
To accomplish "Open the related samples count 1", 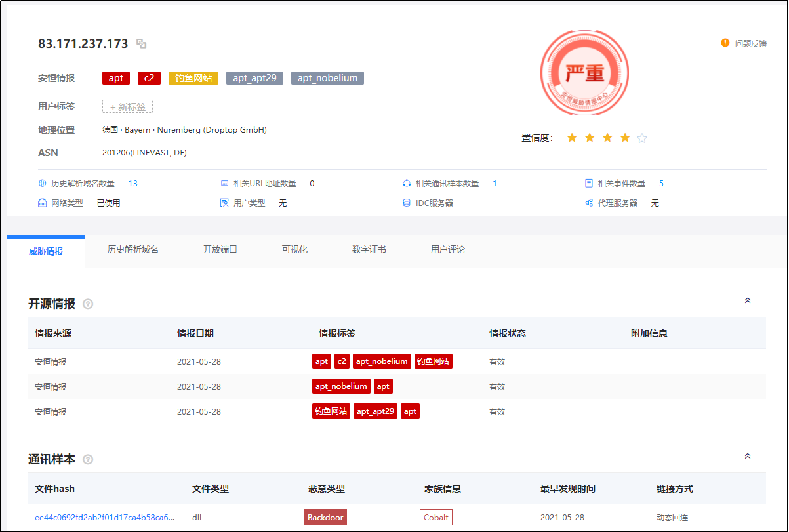I will (x=495, y=184).
